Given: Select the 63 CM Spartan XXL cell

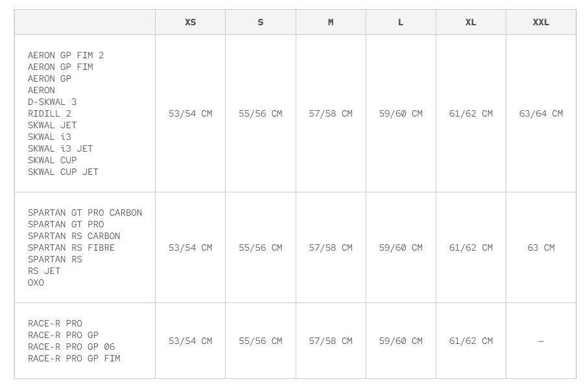Looking at the screenshot, I should pos(541,247).
